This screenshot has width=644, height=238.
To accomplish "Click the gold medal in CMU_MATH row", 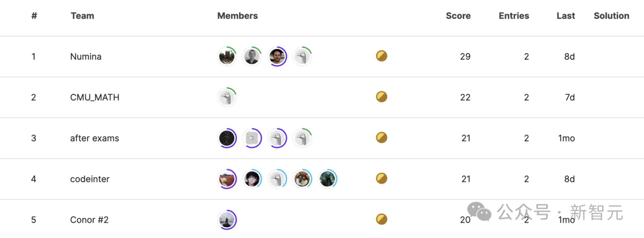I will (x=382, y=97).
